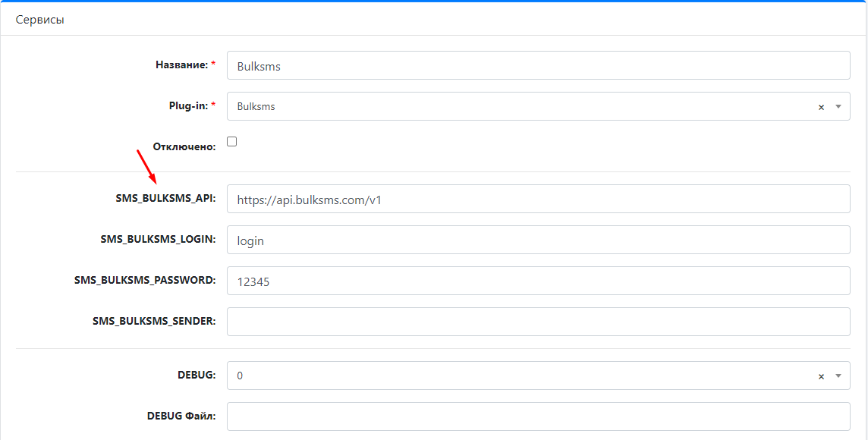Open the Plug-in dropdown arrow
This screenshot has height=440, width=868.
coord(838,106)
